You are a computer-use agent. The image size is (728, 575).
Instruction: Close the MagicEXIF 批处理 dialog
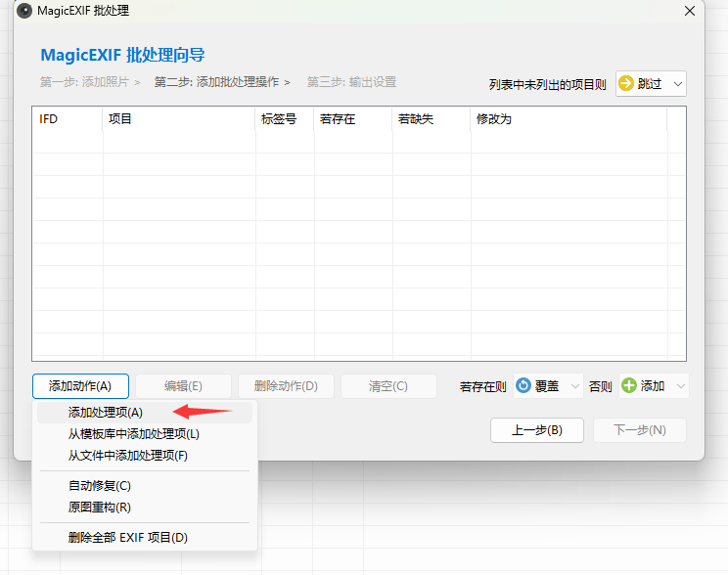coord(690,11)
